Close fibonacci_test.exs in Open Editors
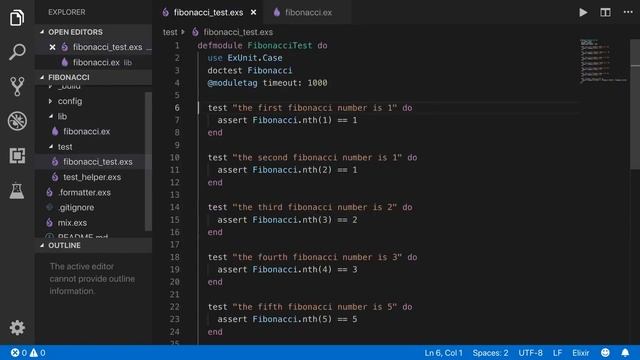This screenshot has width=640, height=360. click(x=52, y=47)
